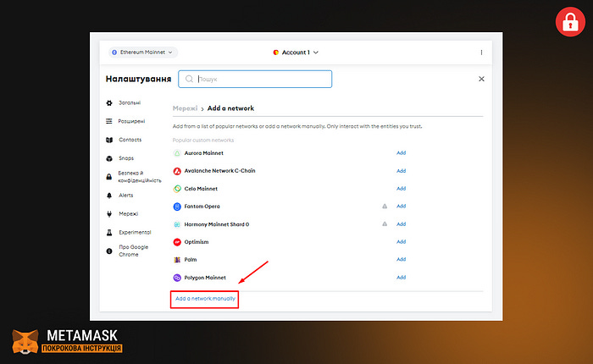Viewport: 593px width, 364px height.
Task: Click the gear icon beside Загальні
Action: [109, 102]
